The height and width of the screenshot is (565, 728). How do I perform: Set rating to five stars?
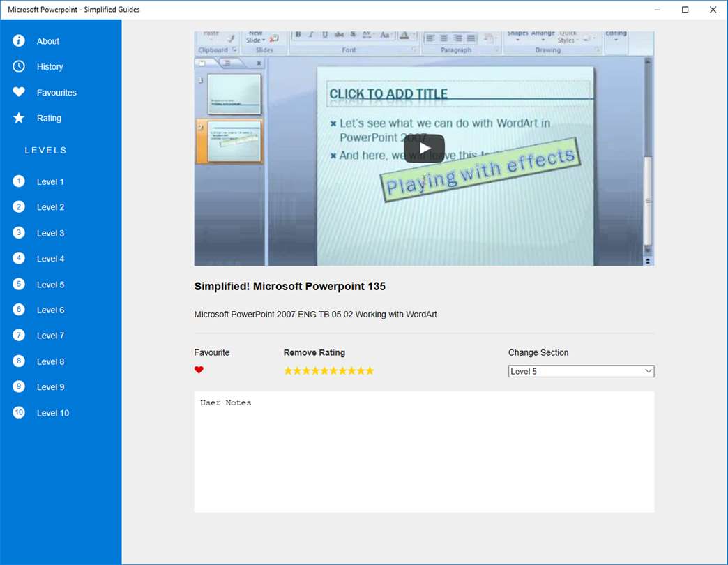click(x=324, y=370)
